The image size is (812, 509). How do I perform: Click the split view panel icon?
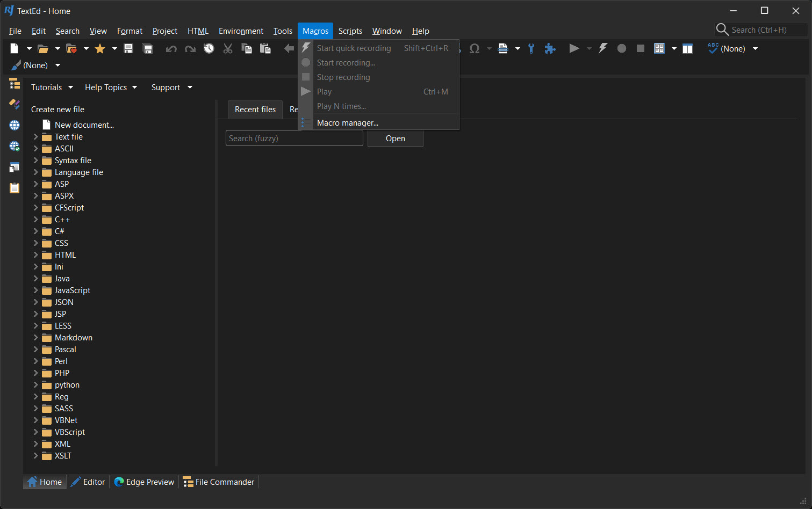[688, 48]
